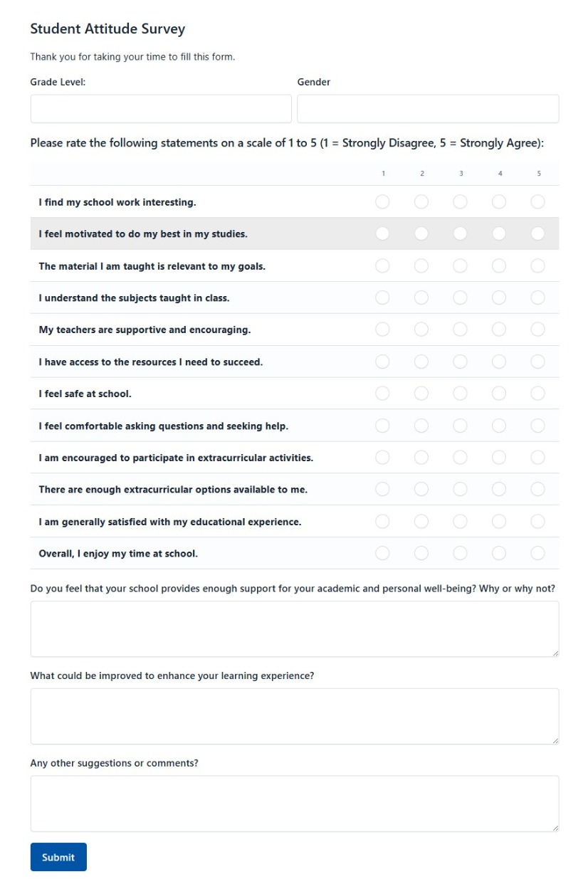Select rating 5 for 'I feel motivated to do my best'
588x879 pixels.
click(538, 233)
